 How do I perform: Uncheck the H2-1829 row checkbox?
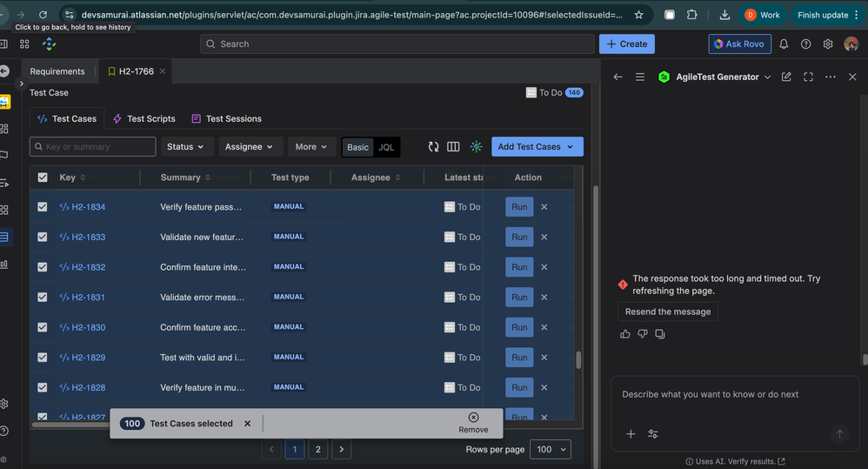[42, 358]
